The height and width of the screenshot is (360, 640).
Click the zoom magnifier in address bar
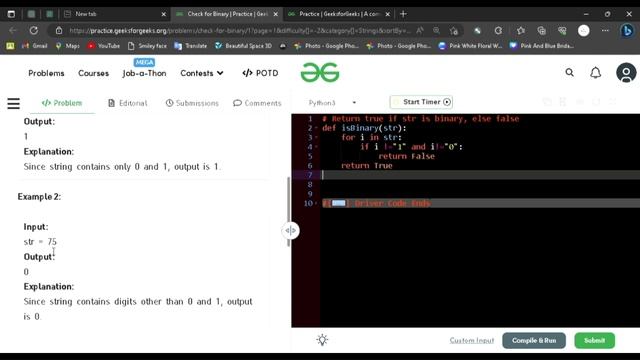(436, 31)
